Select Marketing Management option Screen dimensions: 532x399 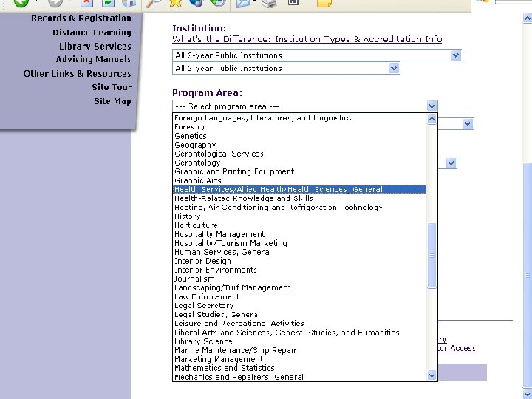click(299, 359)
